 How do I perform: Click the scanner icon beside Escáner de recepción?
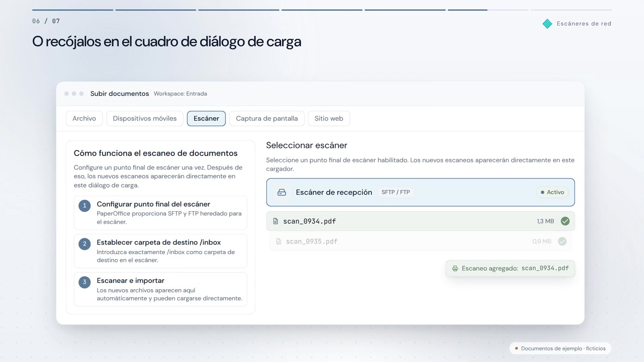click(x=282, y=192)
